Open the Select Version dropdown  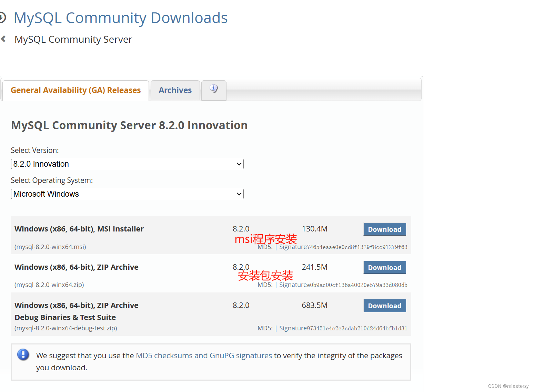[127, 164]
